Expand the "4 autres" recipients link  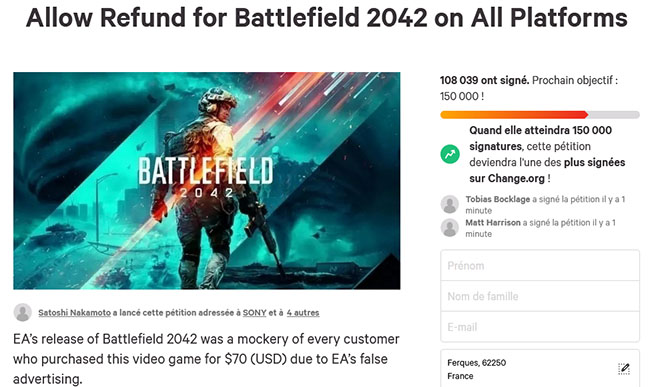(x=303, y=313)
